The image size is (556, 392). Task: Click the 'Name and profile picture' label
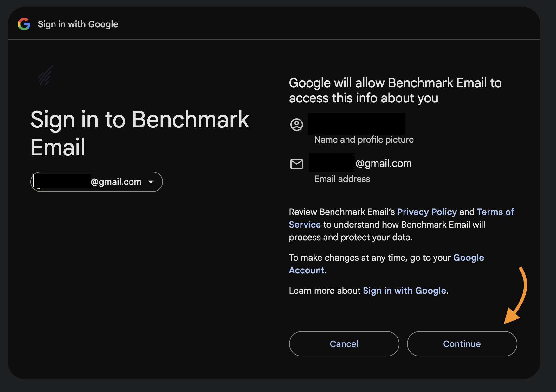click(364, 140)
